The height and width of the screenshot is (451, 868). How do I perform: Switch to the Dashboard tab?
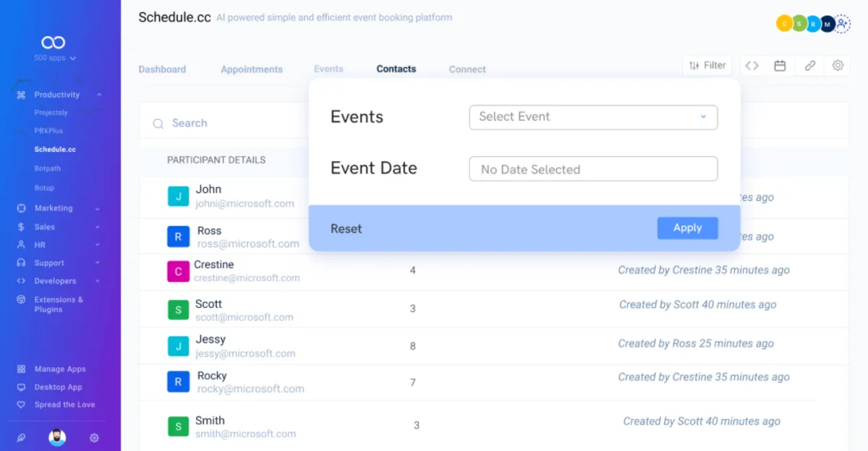point(162,69)
